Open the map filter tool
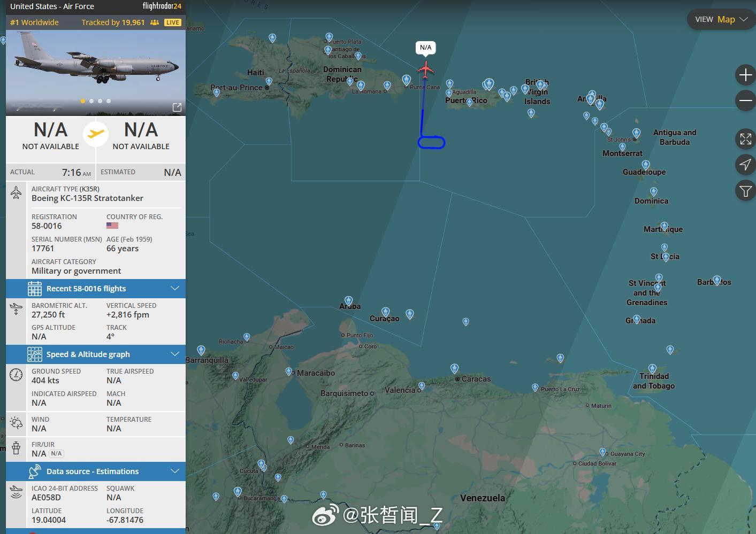This screenshot has width=756, height=534. pyautogui.click(x=745, y=190)
